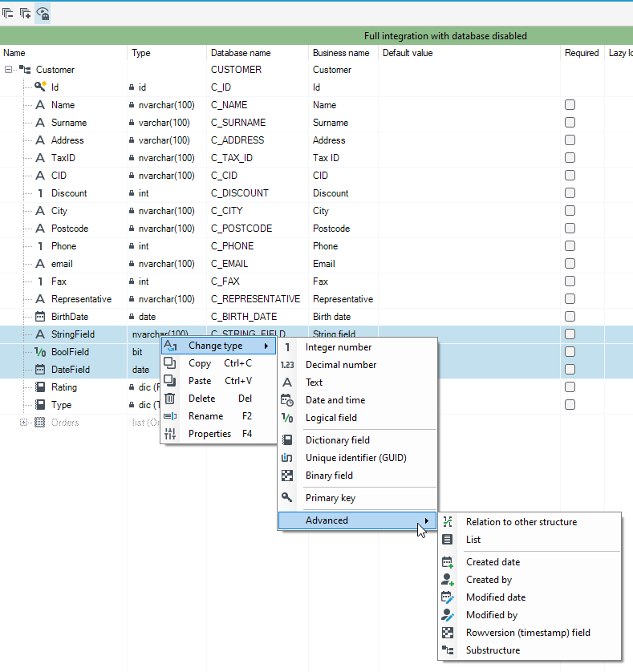Image resolution: width=633 pixels, height=672 pixels.
Task: Select Text as the new type
Action: point(357,383)
